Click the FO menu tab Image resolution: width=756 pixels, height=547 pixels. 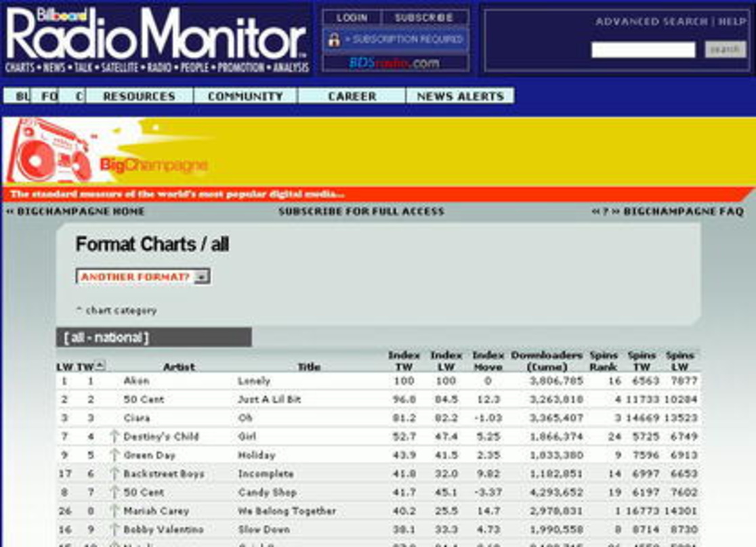pos(45,96)
